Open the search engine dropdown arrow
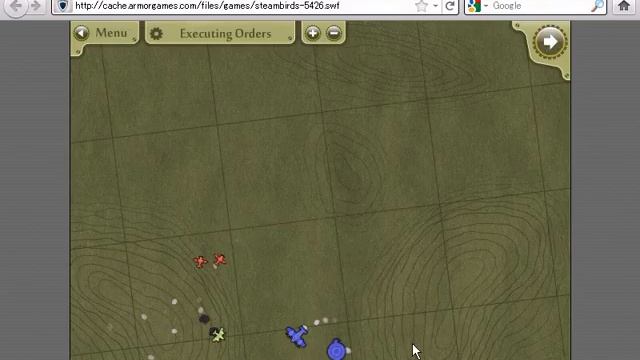The image size is (640, 360). click(486, 6)
